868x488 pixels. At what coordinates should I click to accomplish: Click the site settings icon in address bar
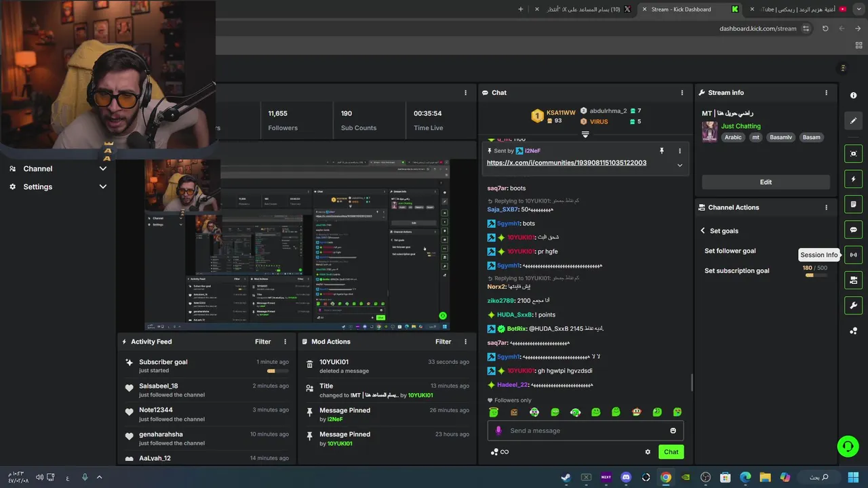[x=806, y=28]
